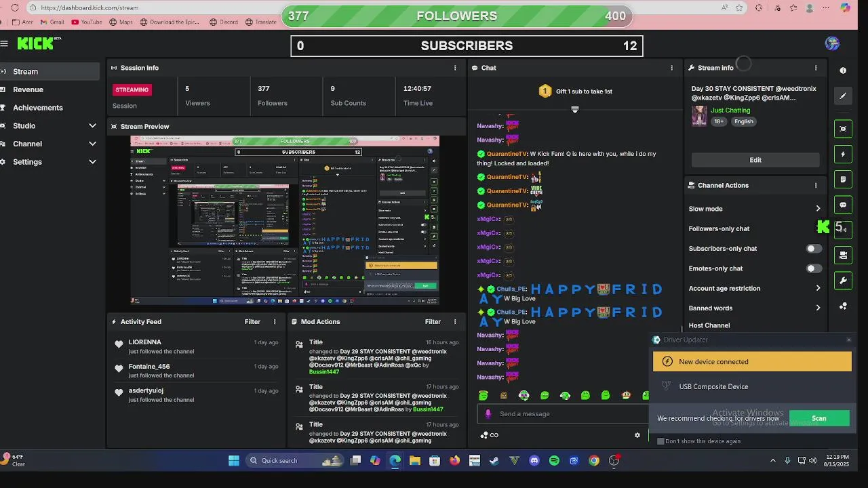The height and width of the screenshot is (488, 868).
Task: Open the Gmail bookmark
Action: [52, 22]
